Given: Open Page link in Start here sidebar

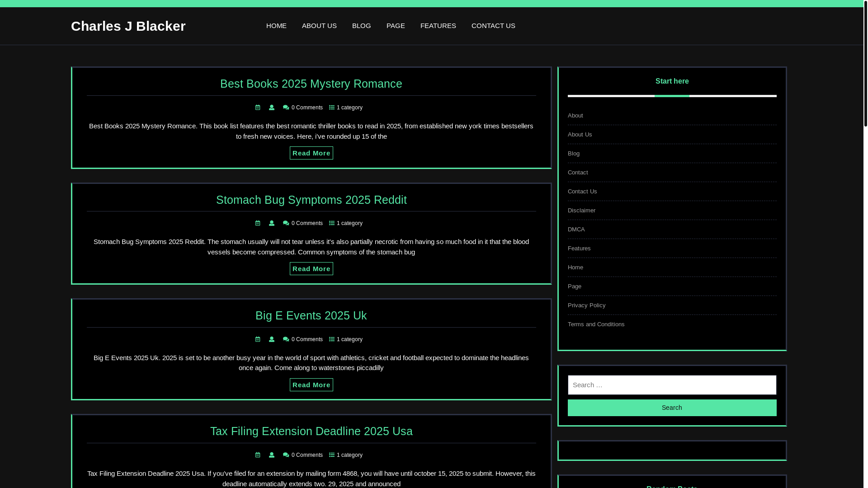Looking at the screenshot, I should pos(575,286).
